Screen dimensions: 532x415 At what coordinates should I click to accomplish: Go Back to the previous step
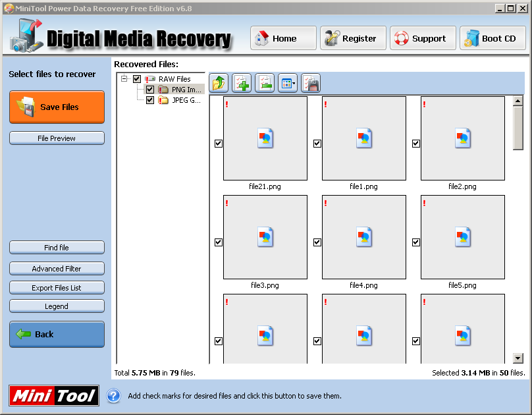point(57,334)
